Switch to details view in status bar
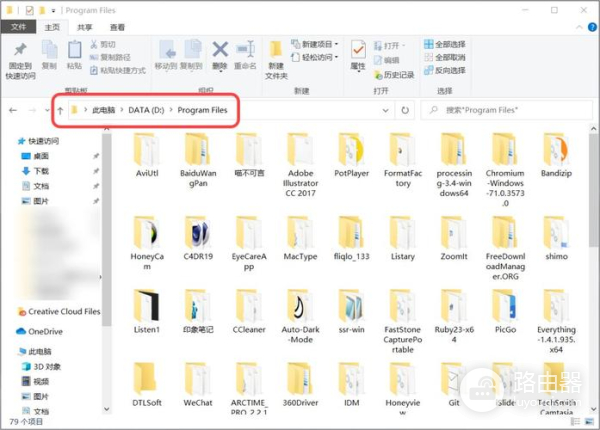The height and width of the screenshot is (430, 600). point(575,422)
